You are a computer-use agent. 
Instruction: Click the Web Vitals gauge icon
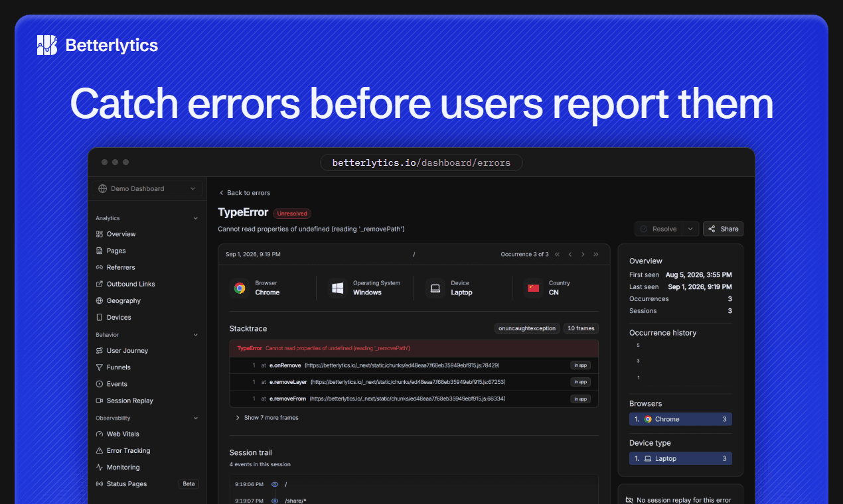click(100, 434)
